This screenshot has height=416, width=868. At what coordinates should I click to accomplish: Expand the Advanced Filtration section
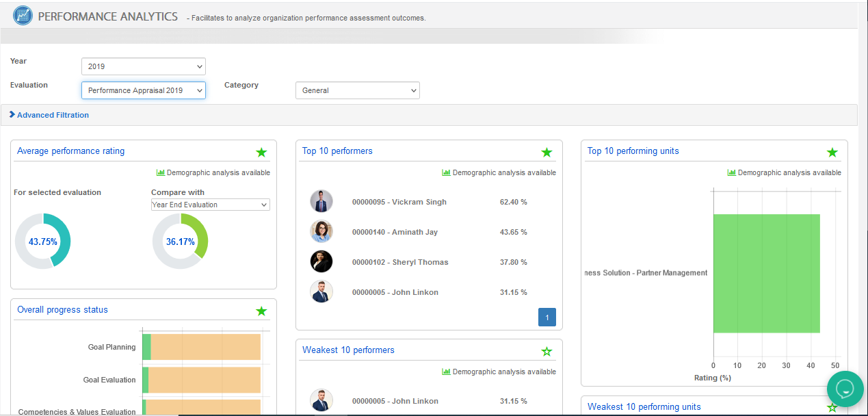pyautogui.click(x=49, y=115)
